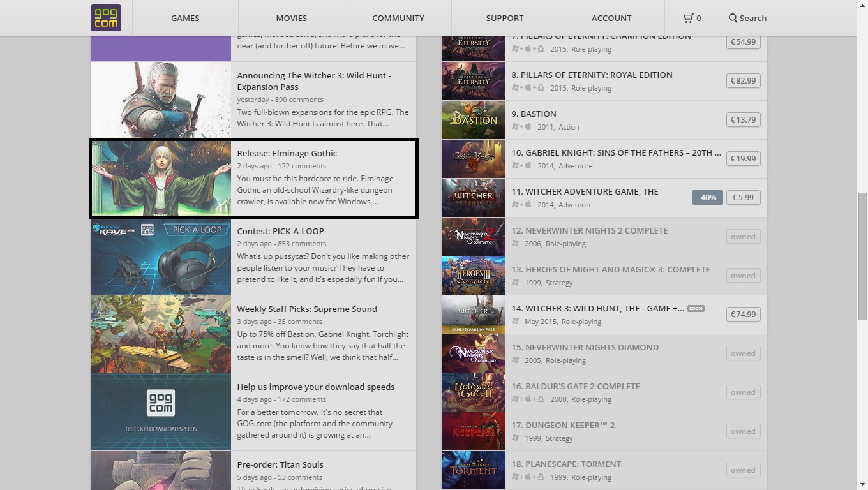This screenshot has height=490, width=868.
Task: Click owned badge for Heroes of Might and Magic 3
Action: [743, 275]
